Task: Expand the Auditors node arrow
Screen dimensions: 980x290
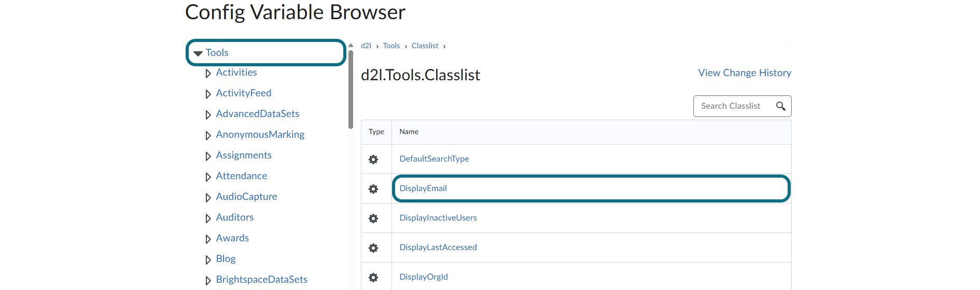Action: point(208,219)
